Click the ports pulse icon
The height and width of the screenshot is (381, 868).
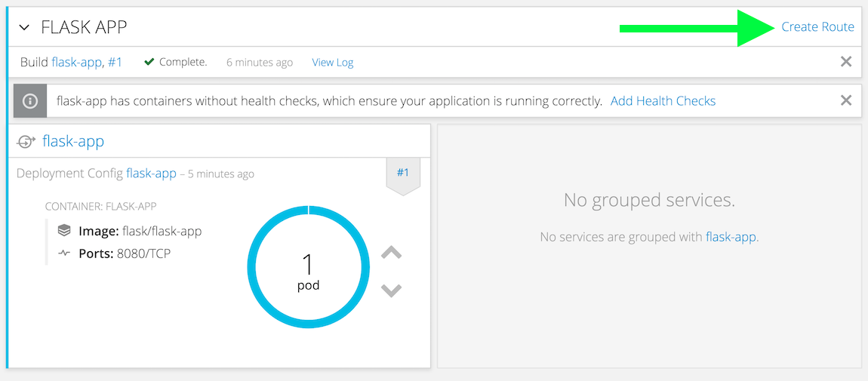[64, 253]
